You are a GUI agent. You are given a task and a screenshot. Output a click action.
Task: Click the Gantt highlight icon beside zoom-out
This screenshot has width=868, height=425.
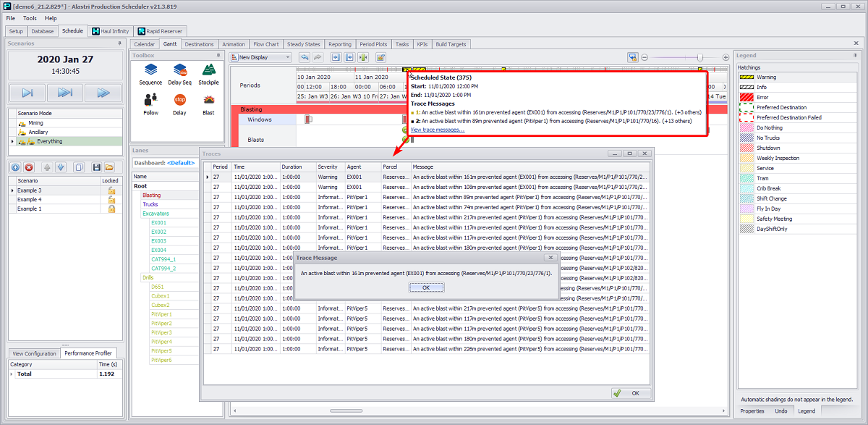click(632, 57)
